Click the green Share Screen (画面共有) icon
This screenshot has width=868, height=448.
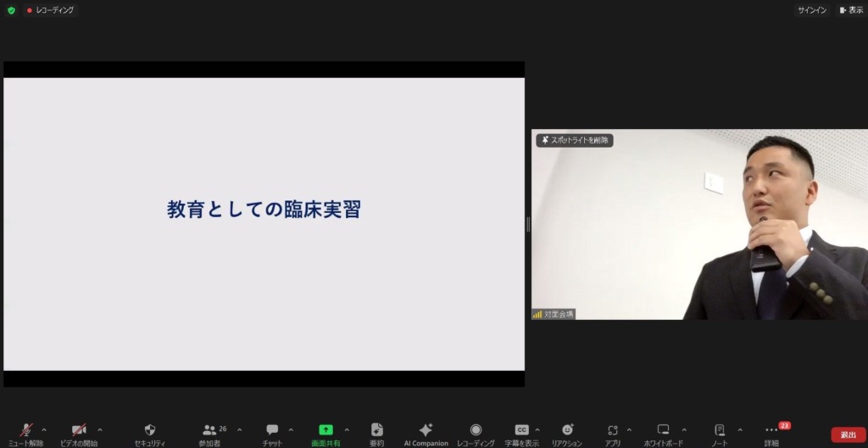point(325,430)
